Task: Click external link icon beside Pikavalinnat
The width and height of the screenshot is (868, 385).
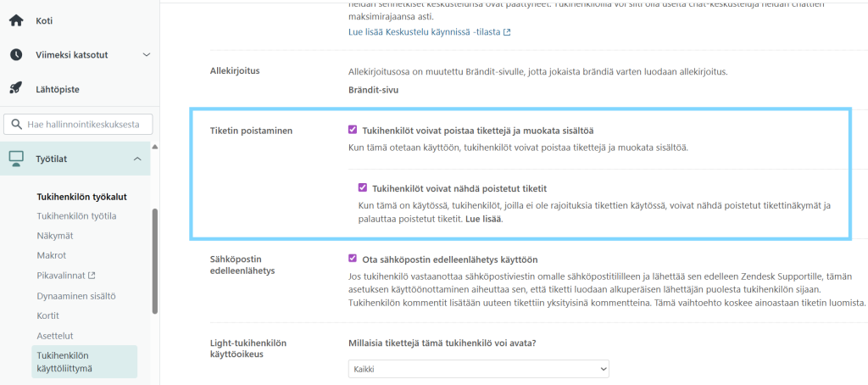Action: [92, 275]
